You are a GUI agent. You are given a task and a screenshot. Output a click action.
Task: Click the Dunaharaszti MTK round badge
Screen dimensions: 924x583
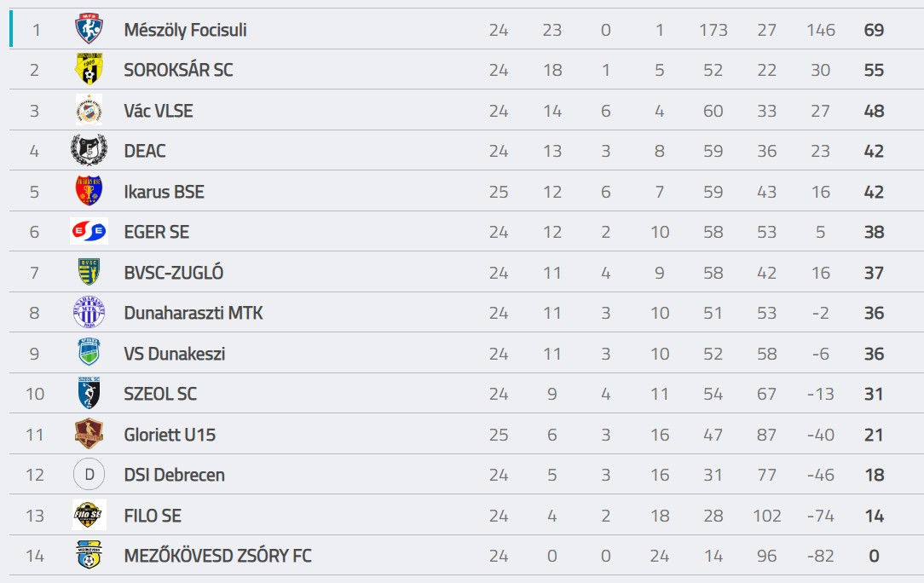[x=89, y=313]
